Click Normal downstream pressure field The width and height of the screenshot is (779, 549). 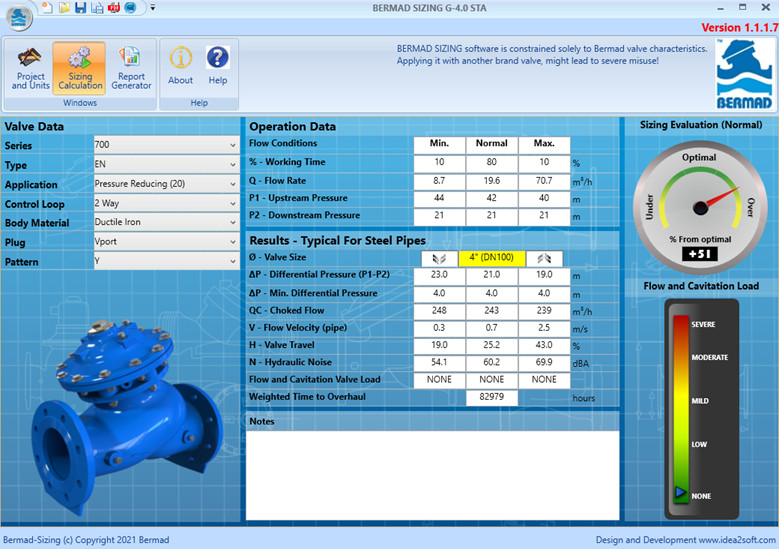point(492,216)
